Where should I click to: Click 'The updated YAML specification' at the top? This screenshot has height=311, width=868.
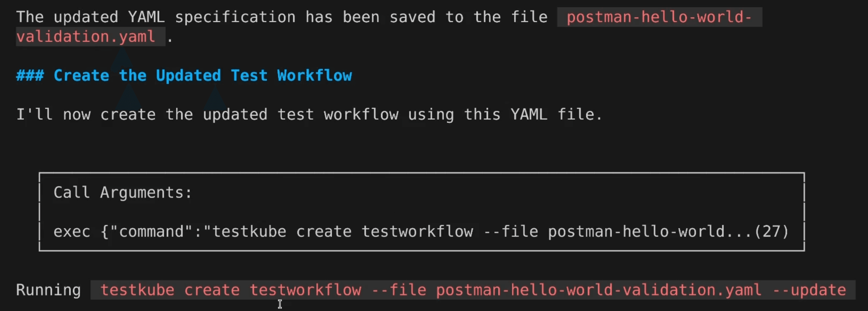pyautogui.click(x=156, y=17)
